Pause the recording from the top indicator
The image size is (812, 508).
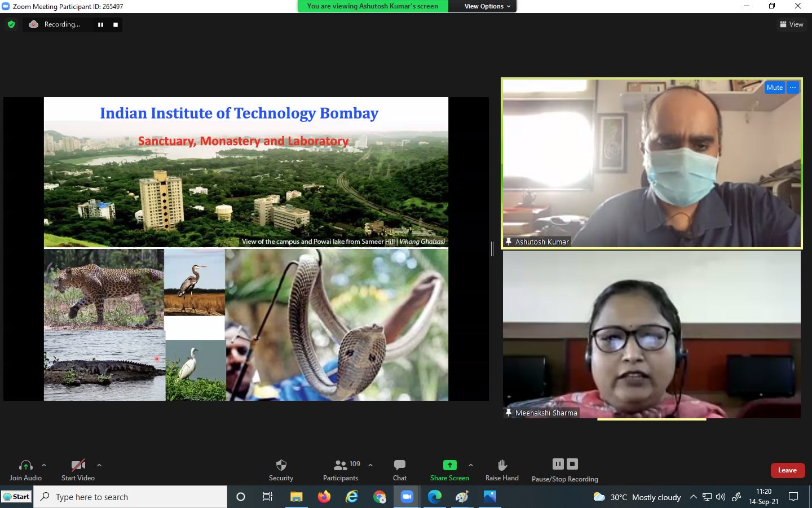[x=100, y=25]
